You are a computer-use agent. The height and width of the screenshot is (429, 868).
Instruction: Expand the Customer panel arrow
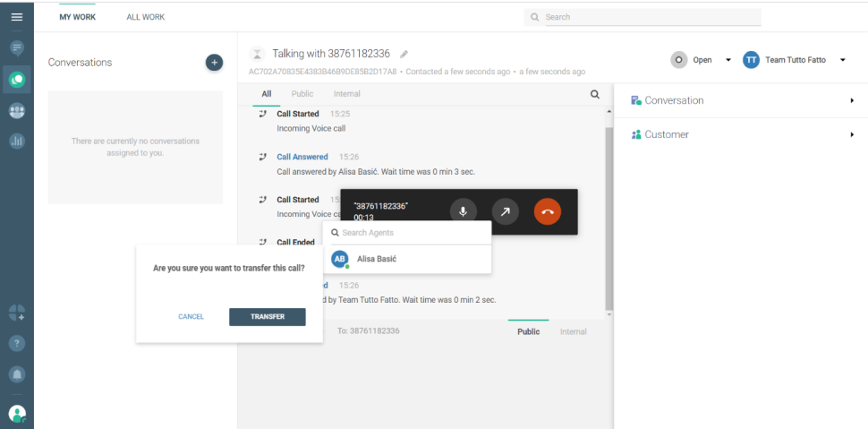(x=852, y=134)
